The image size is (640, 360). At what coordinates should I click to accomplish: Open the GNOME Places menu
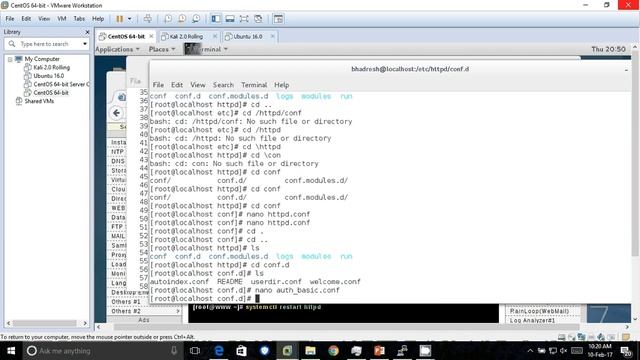162,49
